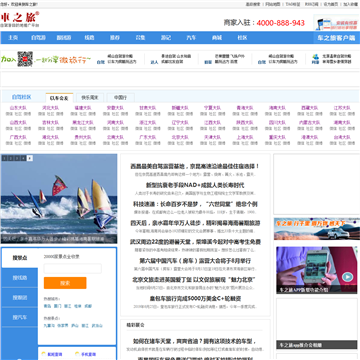This screenshot has height=360, width=360.
Task: Open 游记 in the blue navigation bar
Action: coord(166,38)
